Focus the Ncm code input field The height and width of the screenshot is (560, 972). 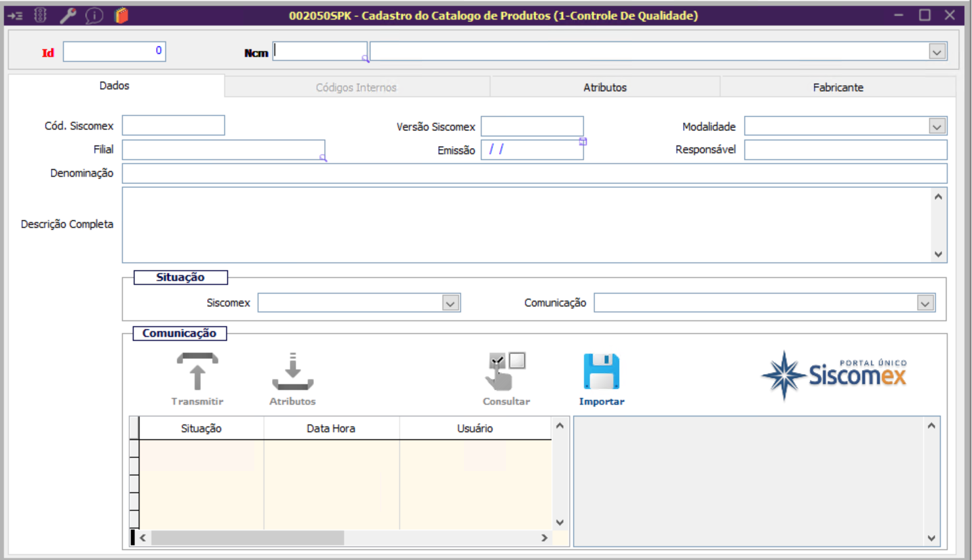tap(320, 51)
